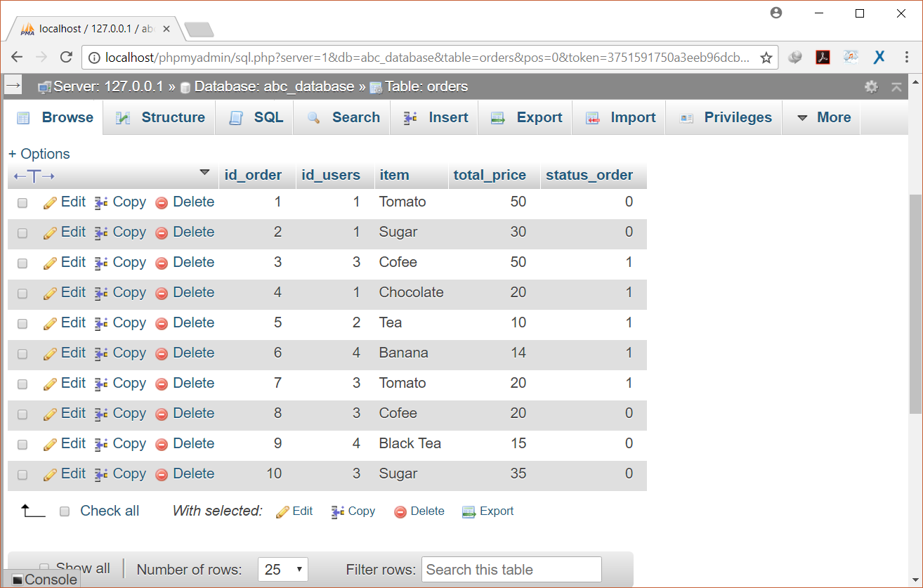Viewport: 923px width, 588px height.
Task: Collapse the top header with the double-chevron icon
Action: pyautogui.click(x=896, y=87)
